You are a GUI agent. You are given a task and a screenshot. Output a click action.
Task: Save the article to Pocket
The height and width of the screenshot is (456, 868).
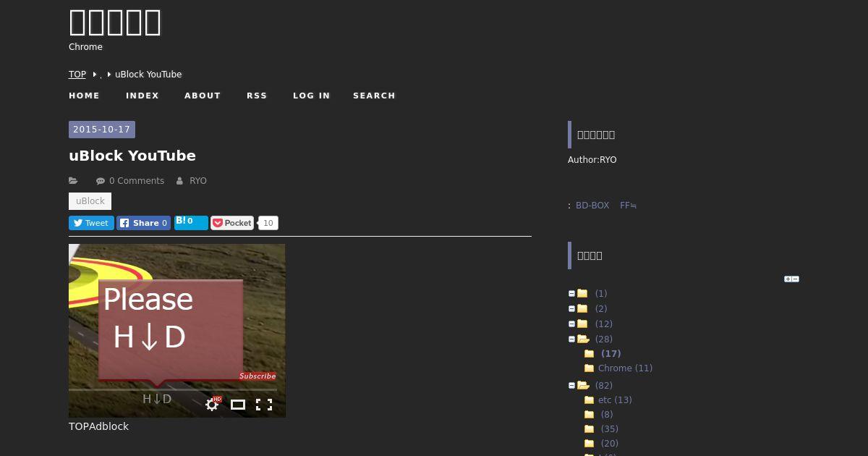(x=232, y=223)
